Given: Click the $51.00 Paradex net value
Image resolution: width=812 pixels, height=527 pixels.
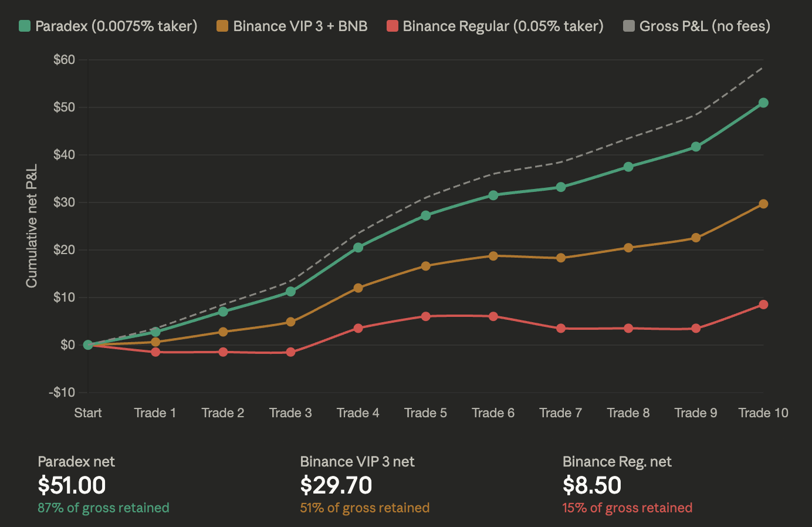Looking at the screenshot, I should [x=72, y=485].
